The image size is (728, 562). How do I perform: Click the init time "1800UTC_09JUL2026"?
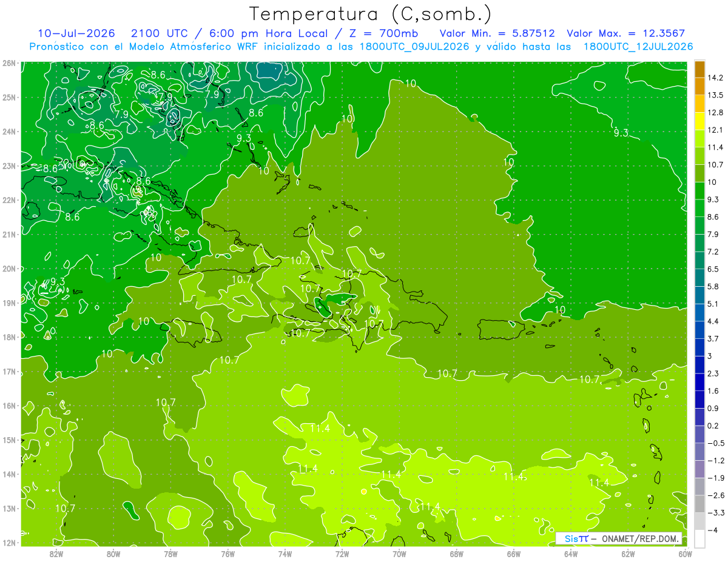(414, 46)
